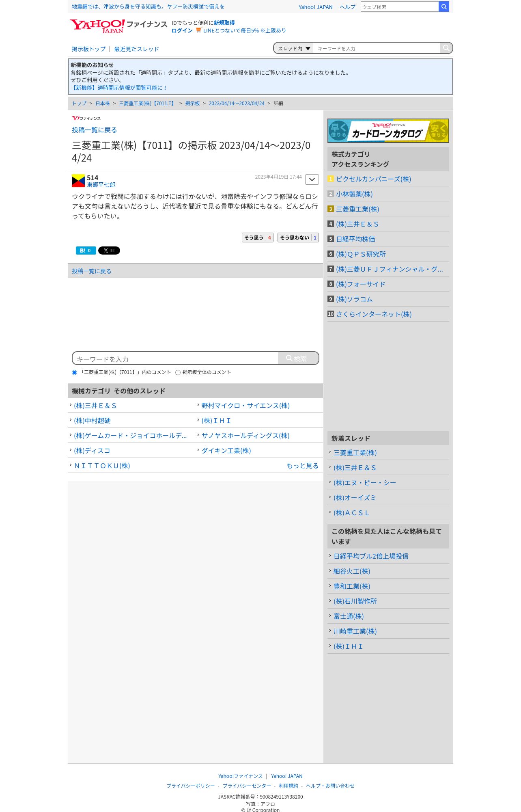Click the top disaster drill news headline link
This screenshot has height=812, width=521.
pyautogui.click(x=148, y=6)
